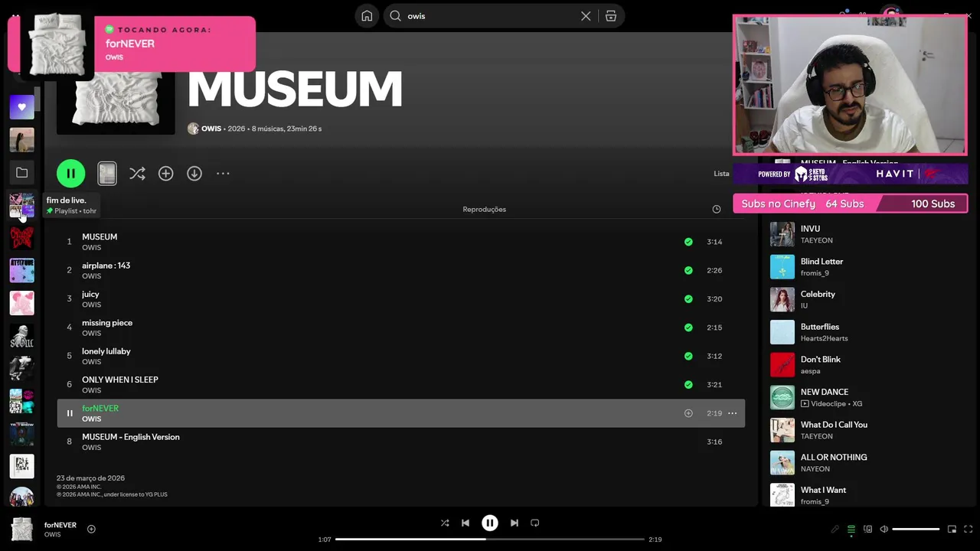Add MUSEUM album to library plus icon
980x551 pixels.
pos(165,174)
